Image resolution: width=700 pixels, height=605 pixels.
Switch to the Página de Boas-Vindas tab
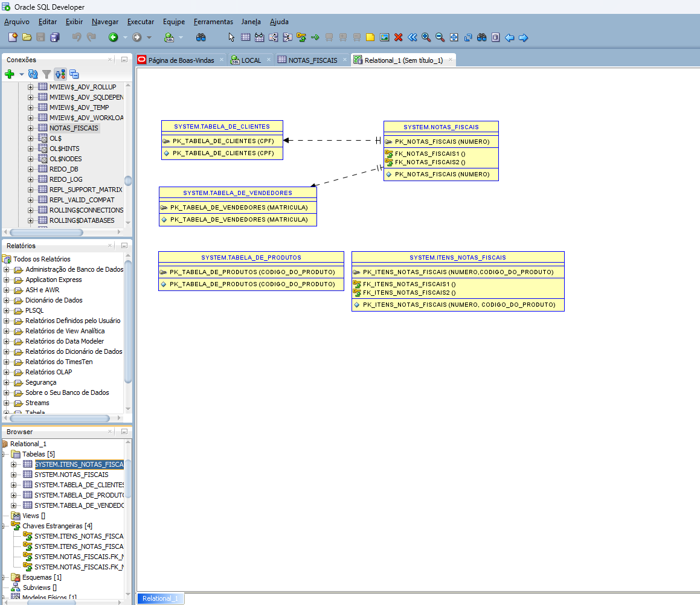point(181,60)
